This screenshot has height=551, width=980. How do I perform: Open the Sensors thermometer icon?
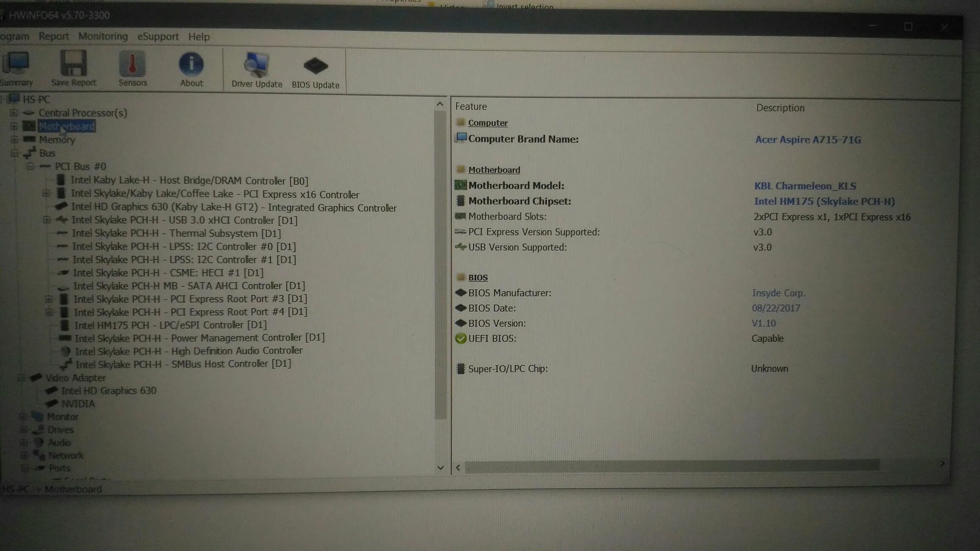[x=132, y=68]
